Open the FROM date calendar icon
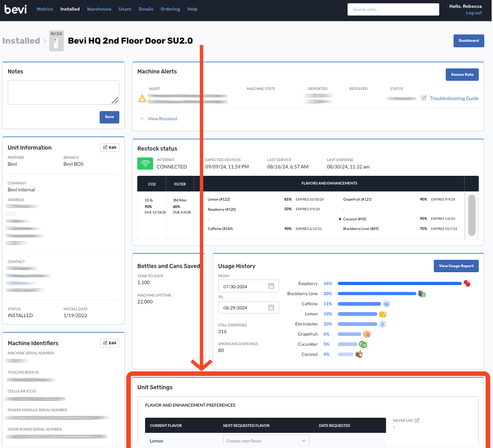This screenshot has height=448, width=493. click(x=271, y=286)
